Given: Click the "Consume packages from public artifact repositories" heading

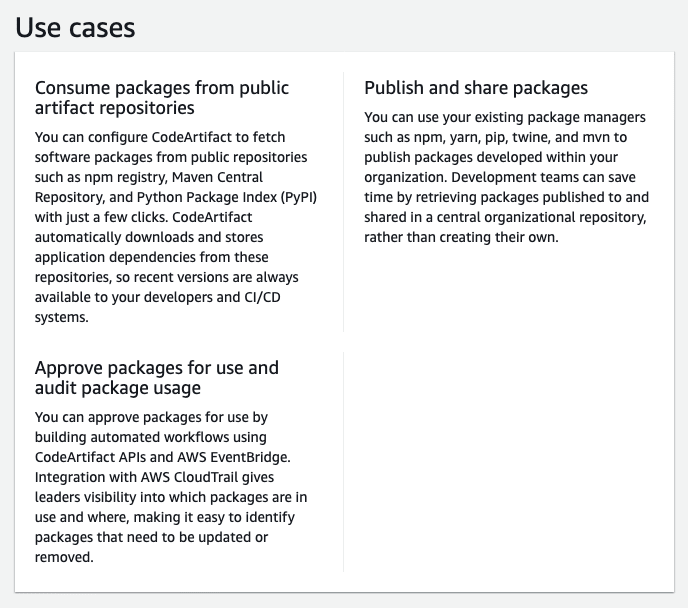Looking at the screenshot, I should (x=161, y=97).
